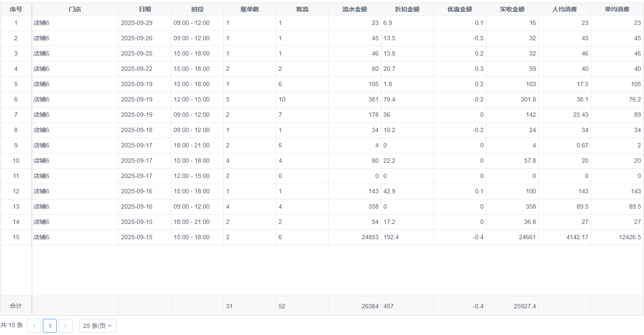
Task: Click the 合计 summary row label
Action: (16, 306)
